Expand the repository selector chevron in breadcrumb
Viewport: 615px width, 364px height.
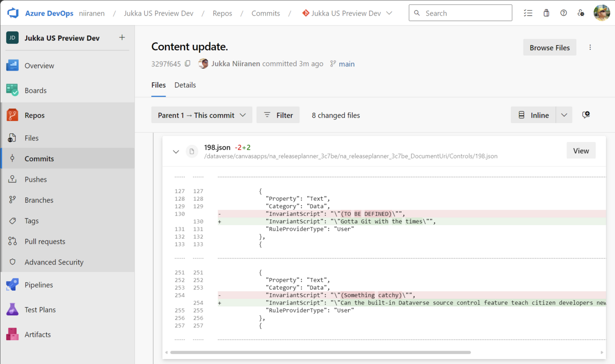pos(389,13)
